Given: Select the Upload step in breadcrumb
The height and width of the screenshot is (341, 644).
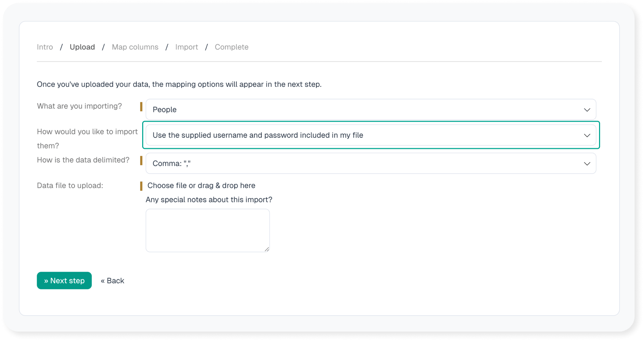Looking at the screenshot, I should coord(82,47).
